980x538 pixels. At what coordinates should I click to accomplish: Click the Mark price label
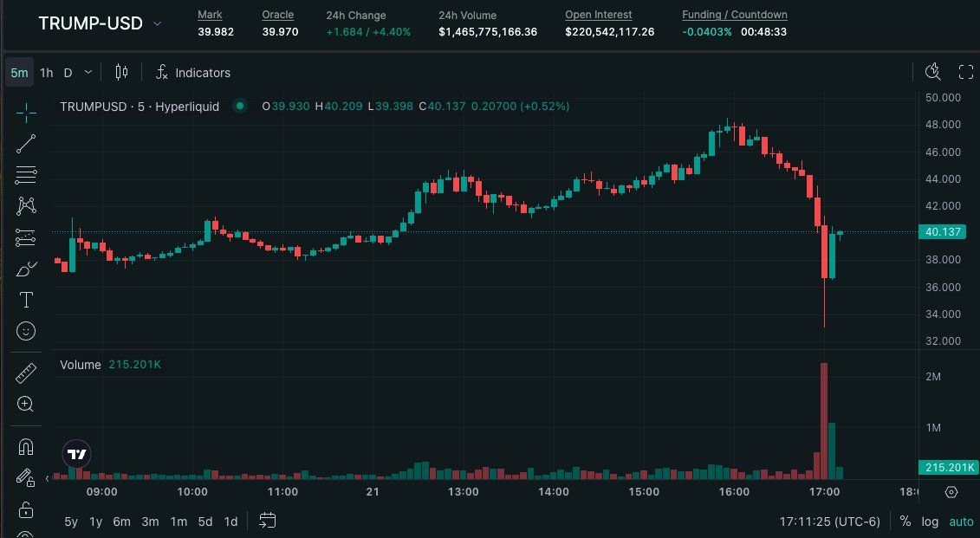click(x=210, y=15)
